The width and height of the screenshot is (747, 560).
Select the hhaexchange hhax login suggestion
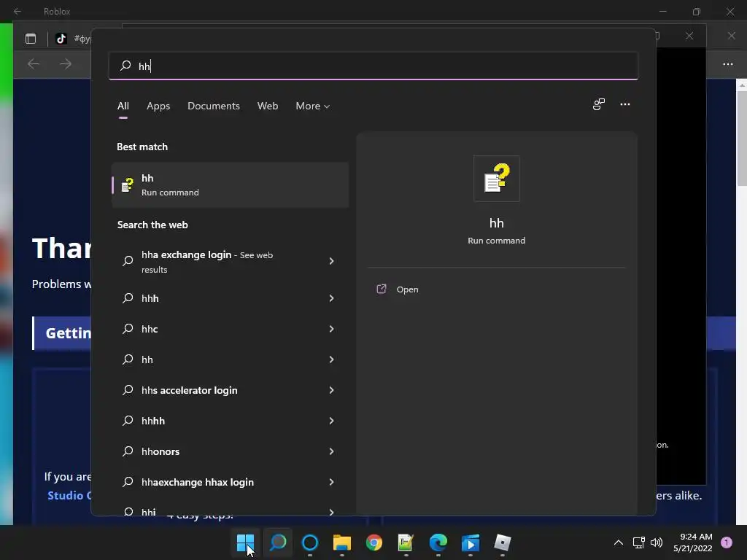pyautogui.click(x=230, y=482)
